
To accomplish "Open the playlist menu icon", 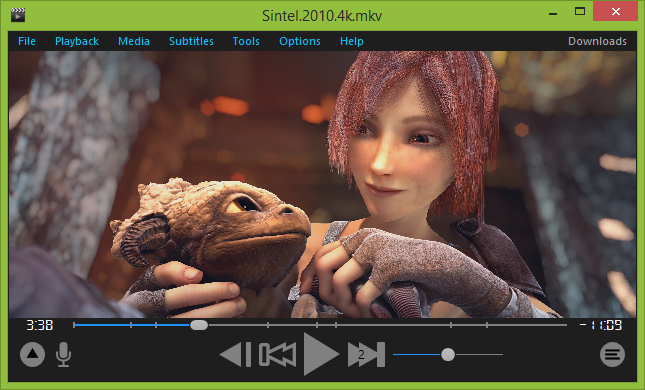I will 612,354.
